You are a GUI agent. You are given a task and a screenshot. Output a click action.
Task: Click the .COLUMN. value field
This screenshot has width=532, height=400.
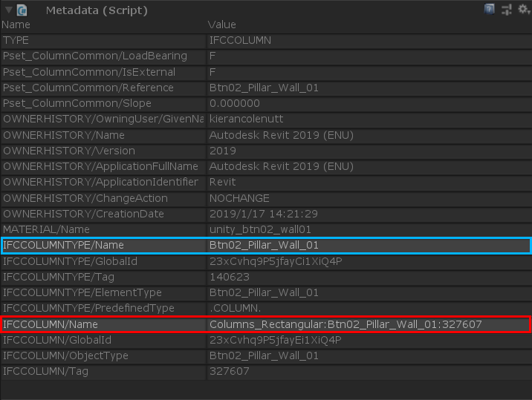[x=369, y=308]
